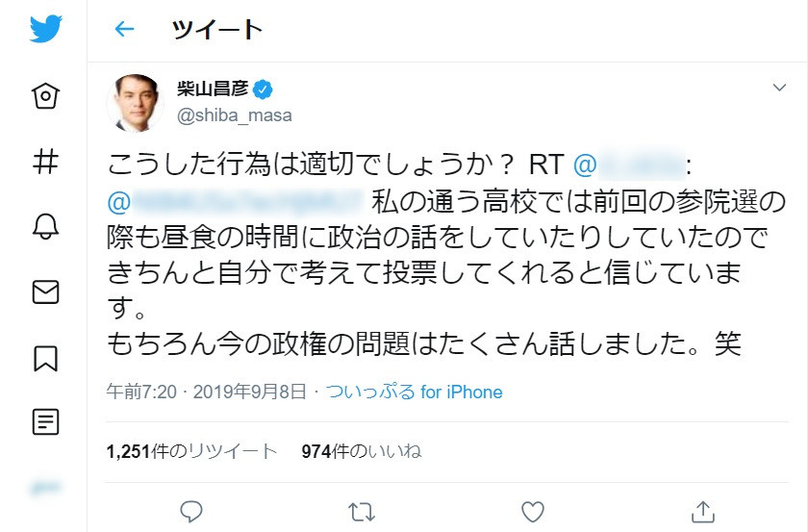Screen dimensions: 808x532
Task: Click the tweet timestamp 午前7:20 · 2019年9月8日
Action: (x=207, y=393)
